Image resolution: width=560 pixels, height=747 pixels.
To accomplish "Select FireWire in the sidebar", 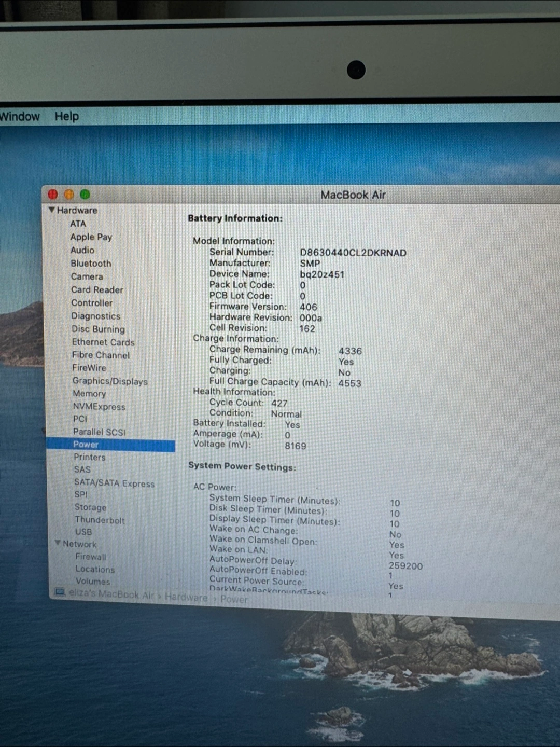I will pos(89,368).
